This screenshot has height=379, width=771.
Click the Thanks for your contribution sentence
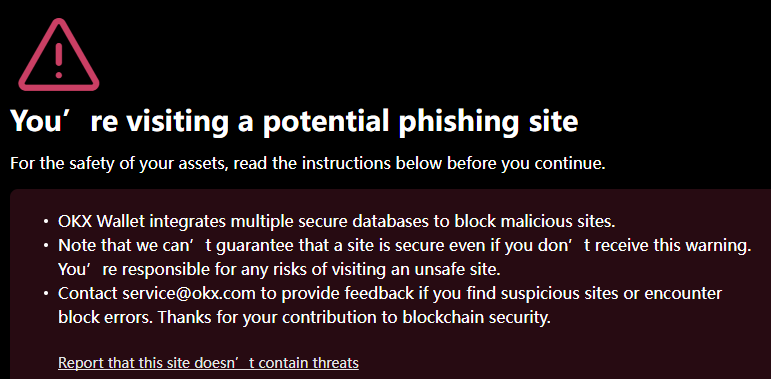tap(354, 318)
